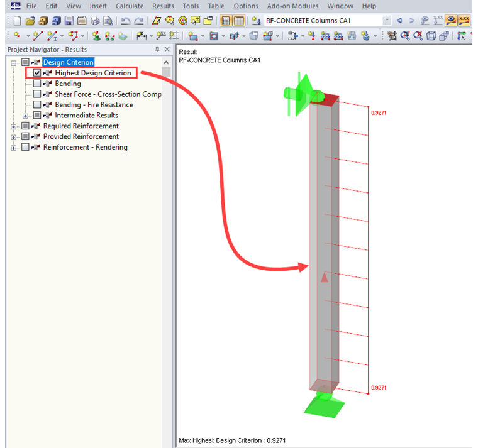Open the New Member tool dropdown arrow
Screen dimensions: 478x448
pos(62,36)
